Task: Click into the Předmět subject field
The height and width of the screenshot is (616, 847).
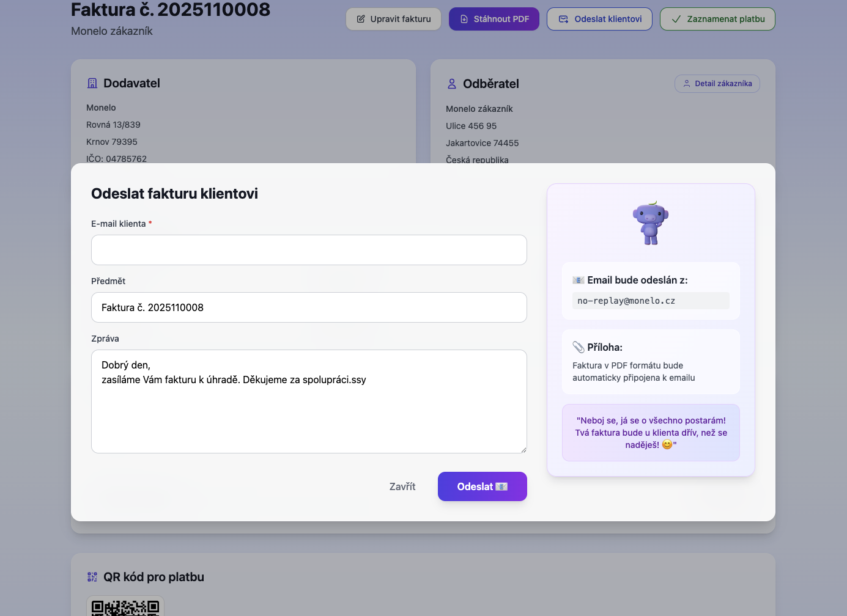Action: point(309,307)
